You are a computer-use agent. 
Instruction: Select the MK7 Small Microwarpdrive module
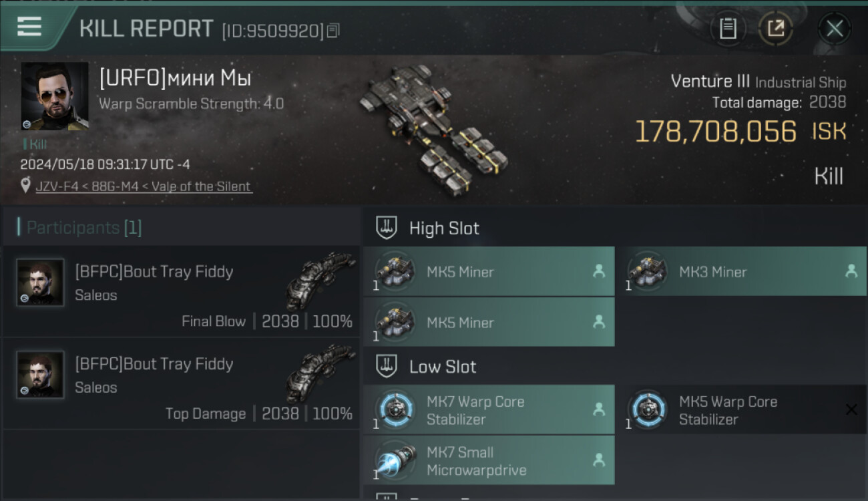(x=489, y=460)
